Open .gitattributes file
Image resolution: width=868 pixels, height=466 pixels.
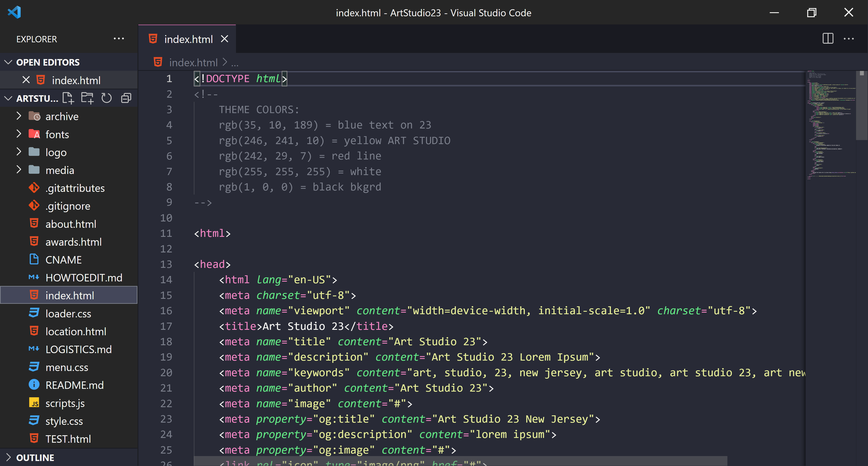pyautogui.click(x=69, y=188)
